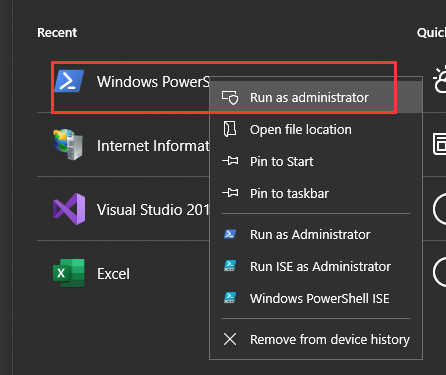Click shield icon beside Run as administrator
The image size is (446, 375).
pos(230,97)
